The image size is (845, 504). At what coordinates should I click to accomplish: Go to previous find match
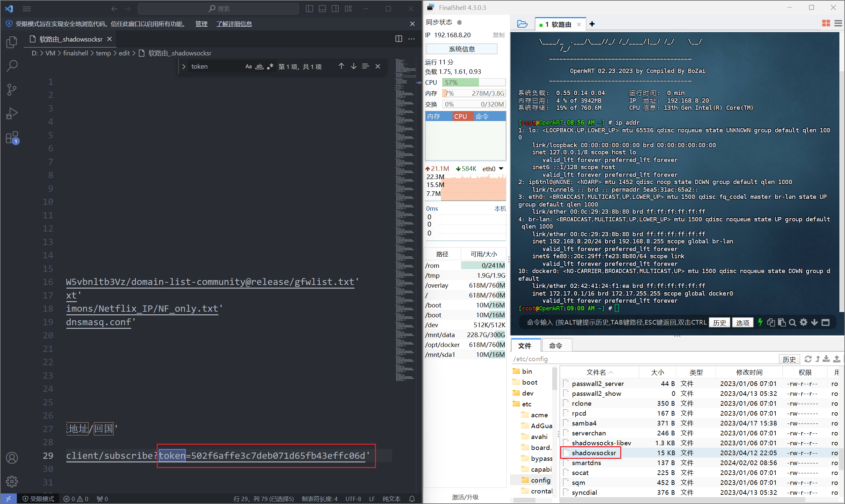pyautogui.click(x=341, y=66)
